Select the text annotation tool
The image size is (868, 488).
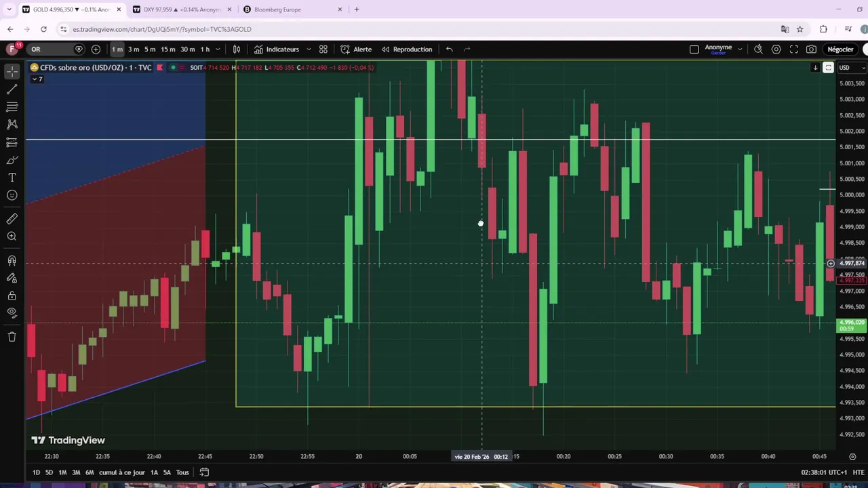(12, 177)
